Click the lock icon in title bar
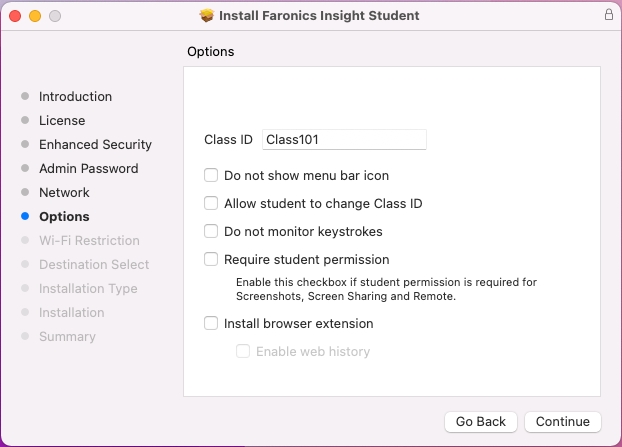The width and height of the screenshot is (622, 447). 608,15
